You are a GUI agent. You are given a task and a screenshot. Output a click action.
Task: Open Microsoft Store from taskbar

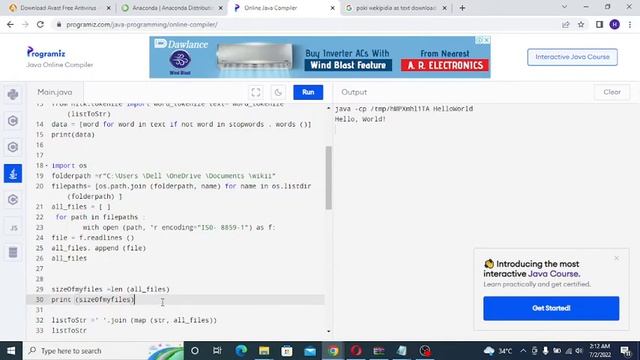pyautogui.click(x=287, y=351)
